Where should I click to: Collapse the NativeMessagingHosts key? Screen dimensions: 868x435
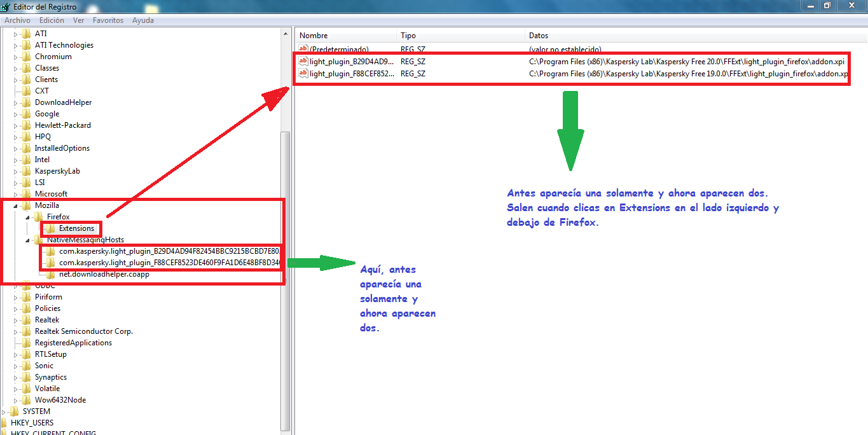[x=29, y=240]
